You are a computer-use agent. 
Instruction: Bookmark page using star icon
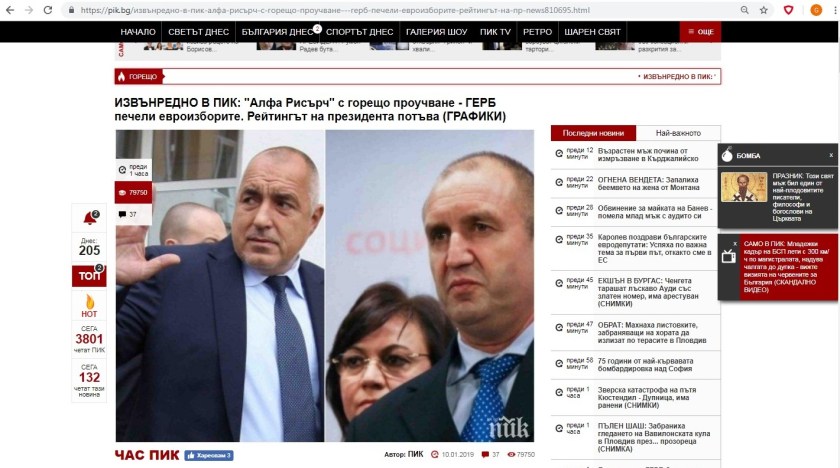[x=763, y=10]
